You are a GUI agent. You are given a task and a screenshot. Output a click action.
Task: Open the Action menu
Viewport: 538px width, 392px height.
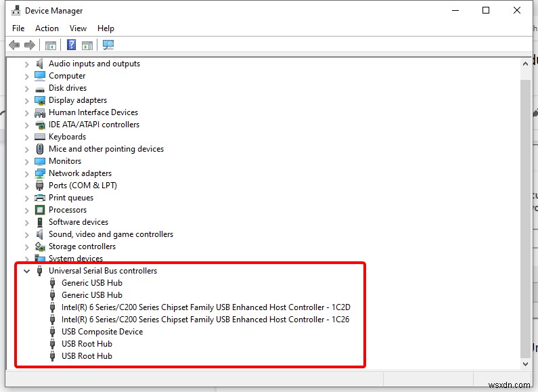[x=47, y=28]
